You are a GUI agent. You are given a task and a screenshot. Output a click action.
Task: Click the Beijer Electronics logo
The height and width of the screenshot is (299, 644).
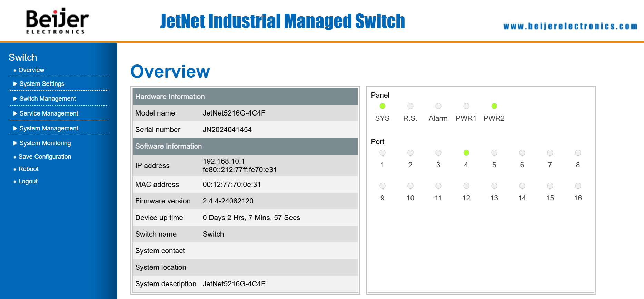pyautogui.click(x=57, y=21)
